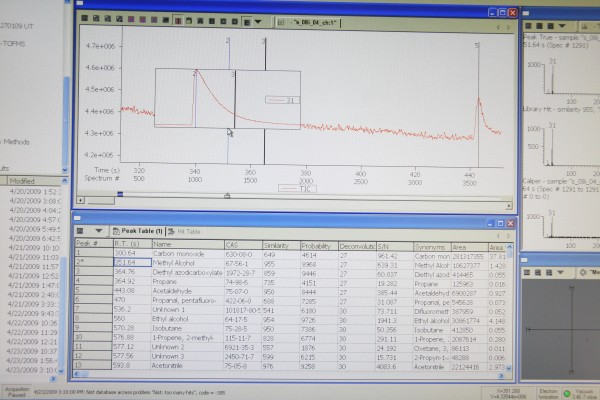Click gear icon in lower-right panel toolbar
Image resolution: width=600 pixels, height=400 pixels.
[x=583, y=272]
